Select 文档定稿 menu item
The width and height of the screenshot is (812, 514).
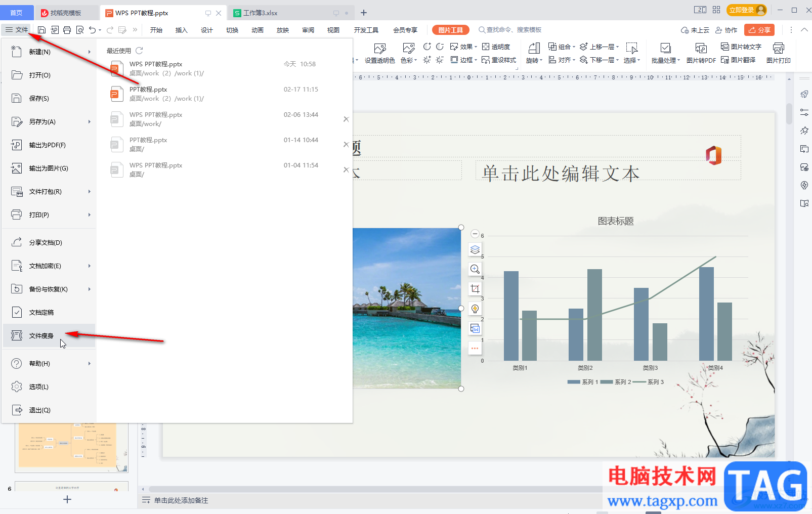pyautogui.click(x=49, y=312)
